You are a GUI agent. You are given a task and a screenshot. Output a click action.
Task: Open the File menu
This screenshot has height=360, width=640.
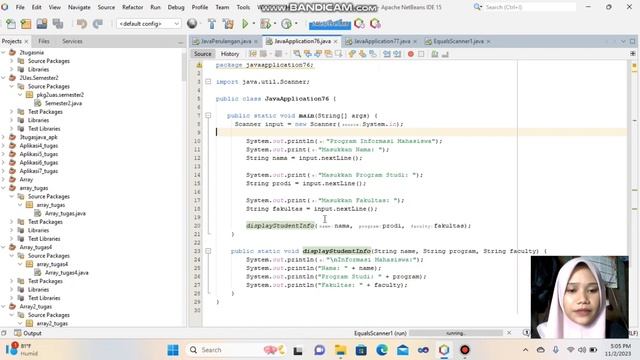(20, 7)
